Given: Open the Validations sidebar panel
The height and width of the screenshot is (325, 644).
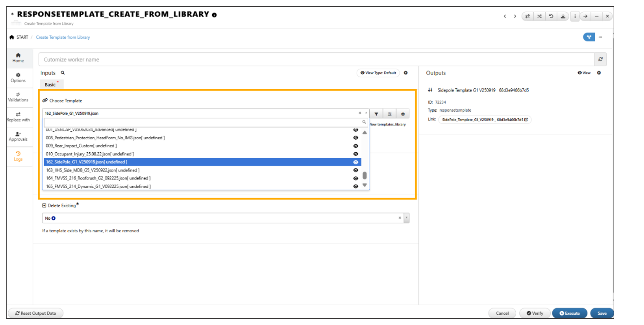Looking at the screenshot, I should point(18,97).
